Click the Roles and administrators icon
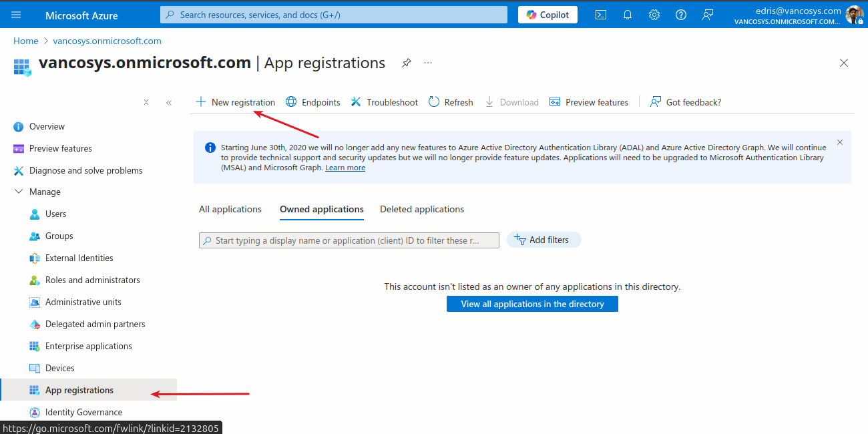Image resolution: width=868 pixels, height=434 pixels. click(35, 280)
